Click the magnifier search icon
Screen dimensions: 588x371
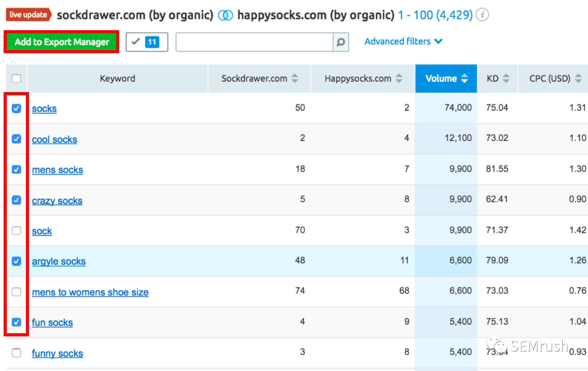pyautogui.click(x=341, y=42)
